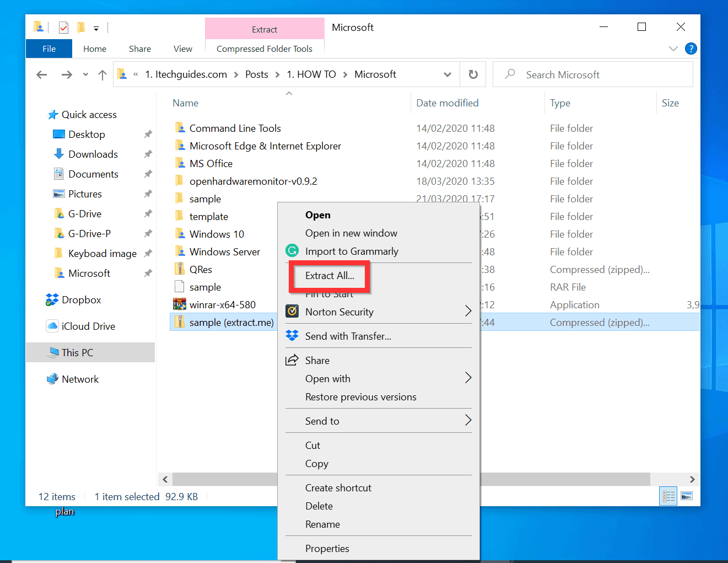Sort by Date modified column header

coord(447,103)
